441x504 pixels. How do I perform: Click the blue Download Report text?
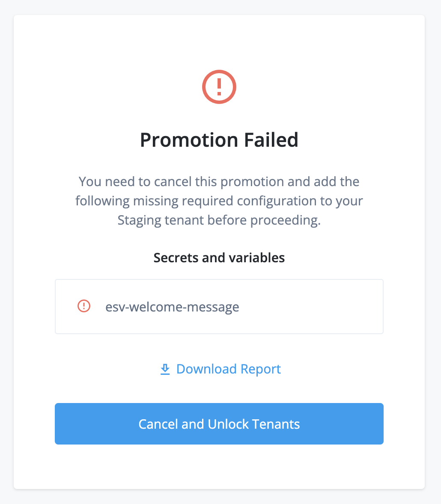coord(228,368)
